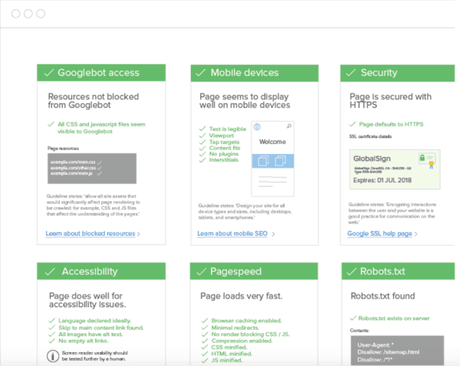Select the Googlebot access card header
The image size is (460, 366).
101,73
